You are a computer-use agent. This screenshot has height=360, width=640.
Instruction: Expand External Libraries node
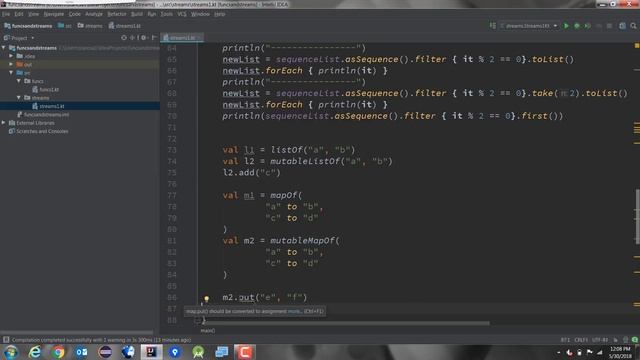point(4,122)
